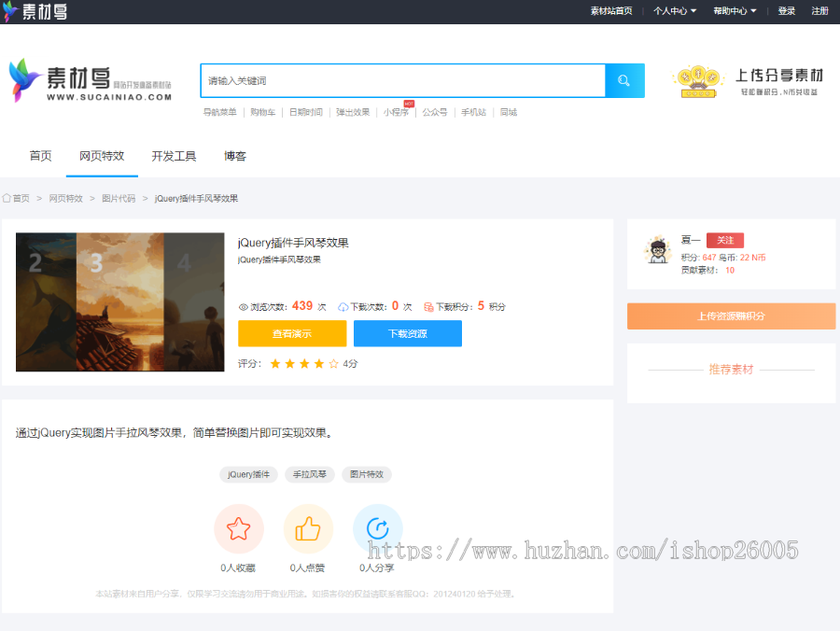Click 图片代码 in the breadcrumb
This screenshot has width=840, height=631.
pos(119,198)
